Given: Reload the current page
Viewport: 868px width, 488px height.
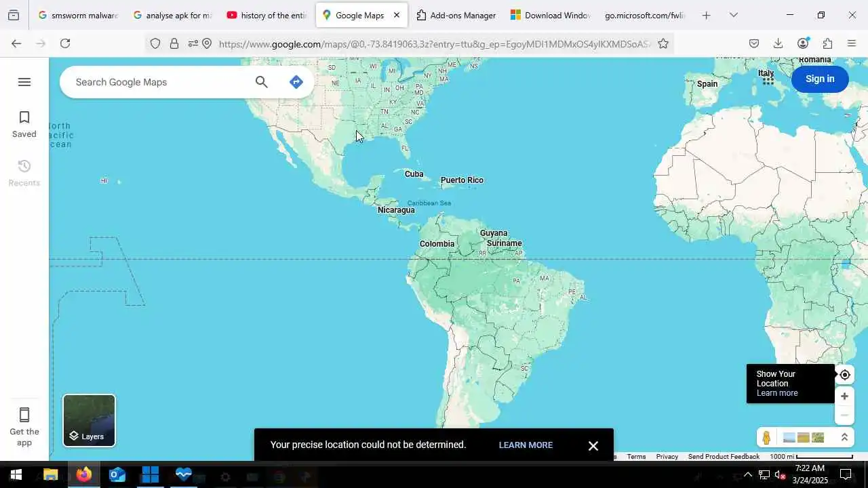Looking at the screenshot, I should (x=65, y=43).
